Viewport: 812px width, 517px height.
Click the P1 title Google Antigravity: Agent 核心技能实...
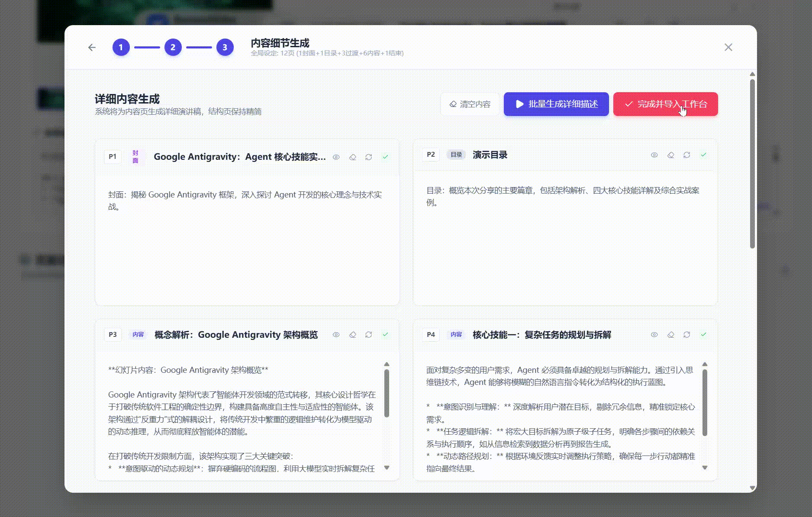click(240, 157)
